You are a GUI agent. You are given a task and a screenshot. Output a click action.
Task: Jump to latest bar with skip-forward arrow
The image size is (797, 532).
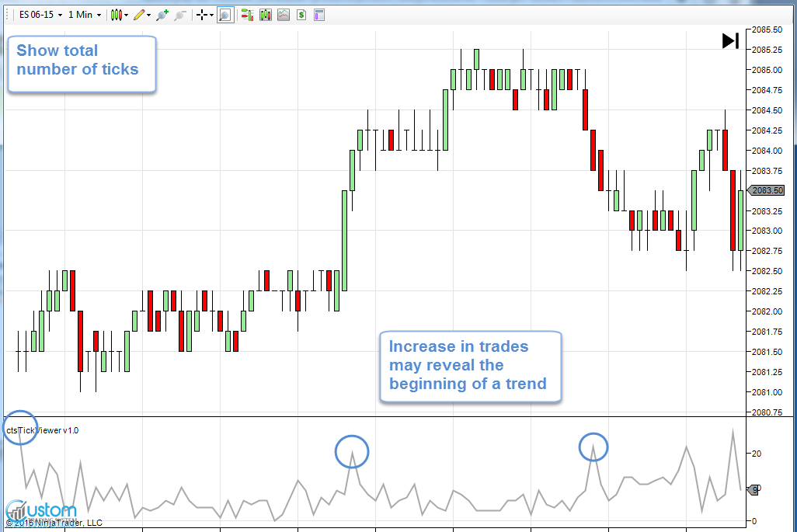(730, 41)
